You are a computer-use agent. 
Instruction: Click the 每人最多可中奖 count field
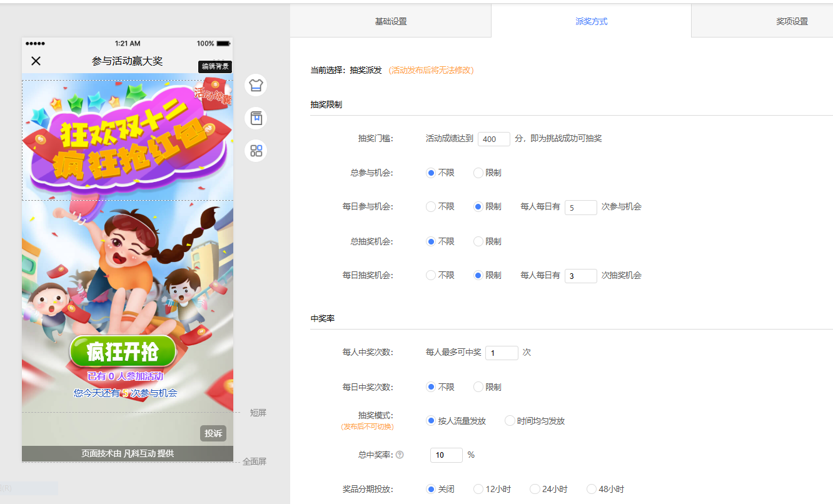501,353
